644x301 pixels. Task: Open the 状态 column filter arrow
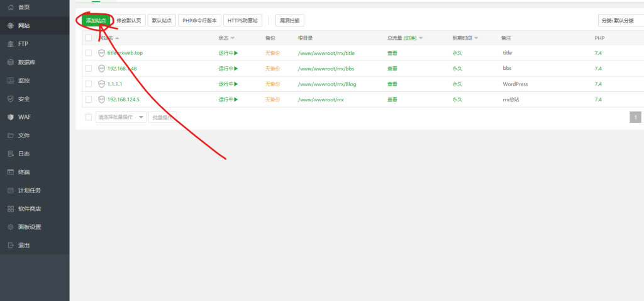tap(233, 38)
